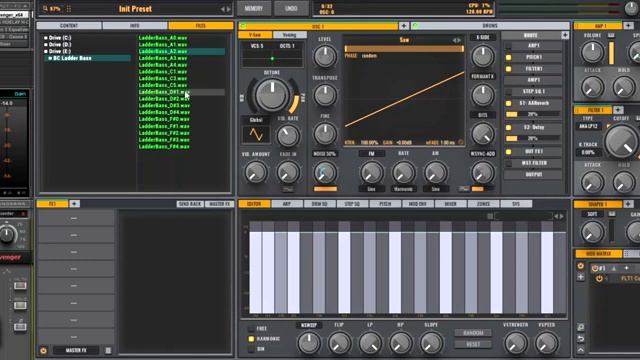
Task: Click the SEND RACK button
Action: [x=190, y=204]
